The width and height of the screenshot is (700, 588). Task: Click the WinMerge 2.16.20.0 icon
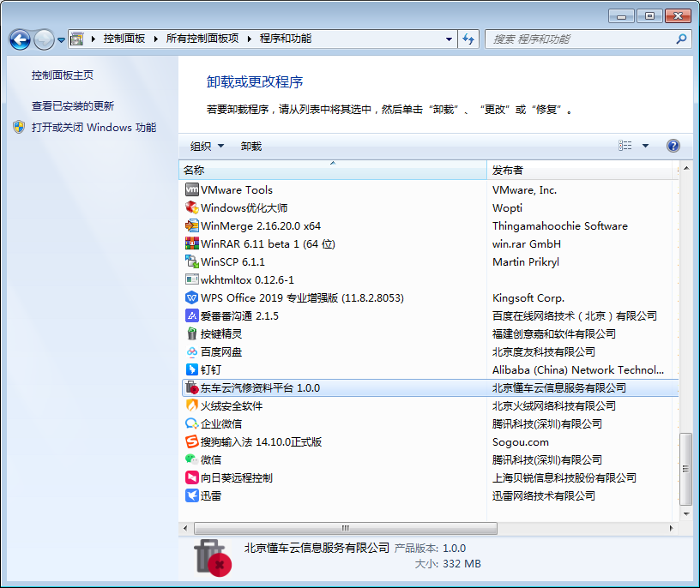[x=191, y=225]
